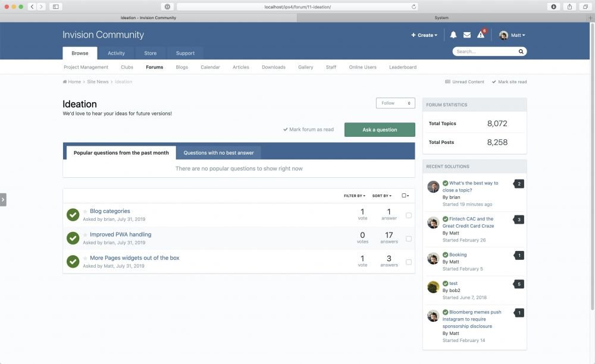Select Popular questions from the past month tab
Image resolution: width=595 pixels, height=364 pixels.
click(121, 153)
